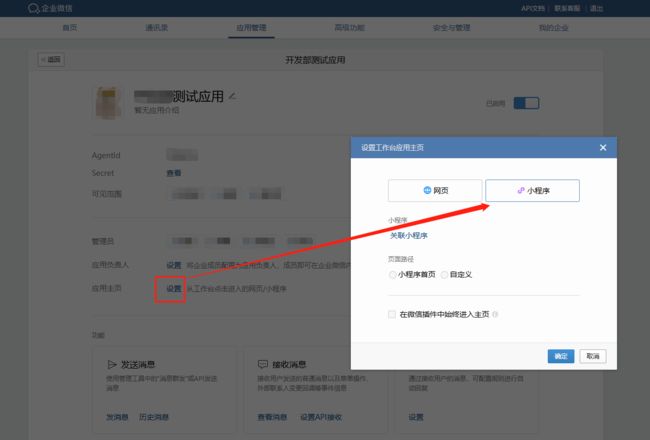The height and width of the screenshot is (440, 650).
Task: Switch to the 通讯录 tab
Action: tap(157, 28)
